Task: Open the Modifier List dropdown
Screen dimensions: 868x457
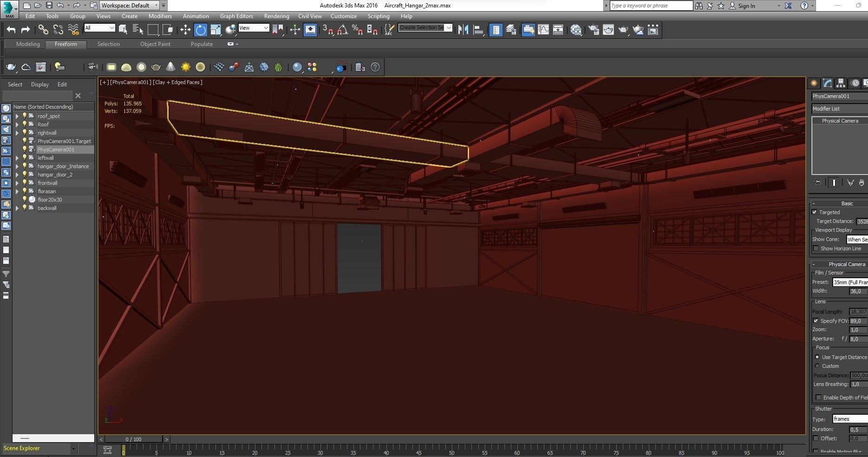Action: tap(840, 109)
